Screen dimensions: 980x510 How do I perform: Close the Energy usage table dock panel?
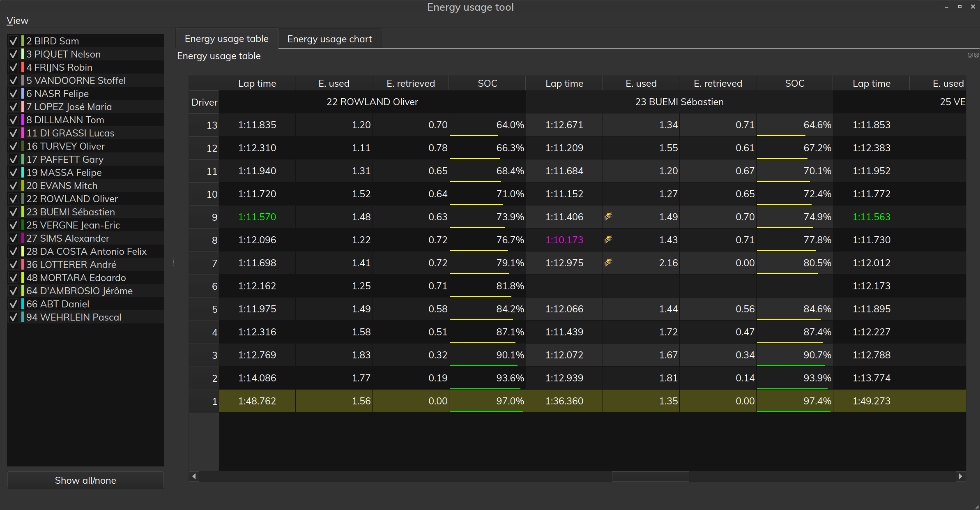pyautogui.click(x=976, y=55)
